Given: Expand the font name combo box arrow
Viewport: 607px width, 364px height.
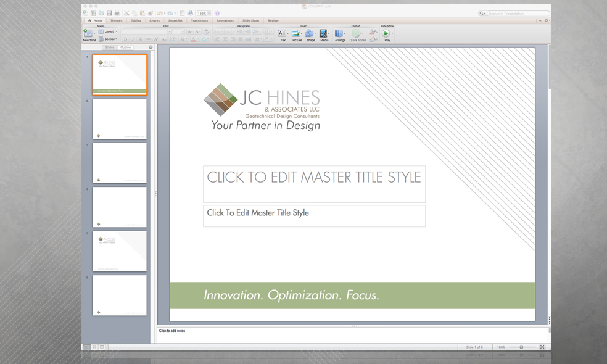Looking at the screenshot, I should (x=170, y=31).
